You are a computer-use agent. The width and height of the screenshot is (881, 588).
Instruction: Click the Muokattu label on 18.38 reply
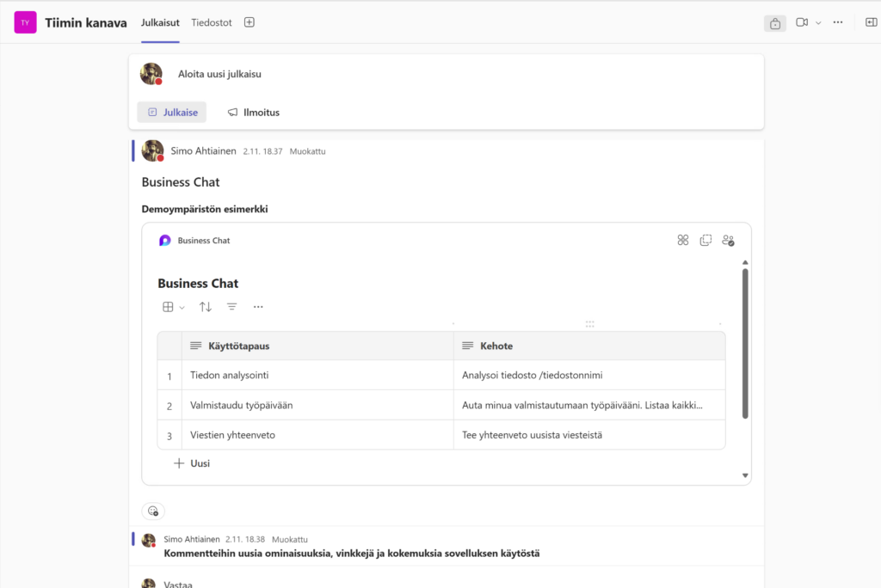[290, 539]
